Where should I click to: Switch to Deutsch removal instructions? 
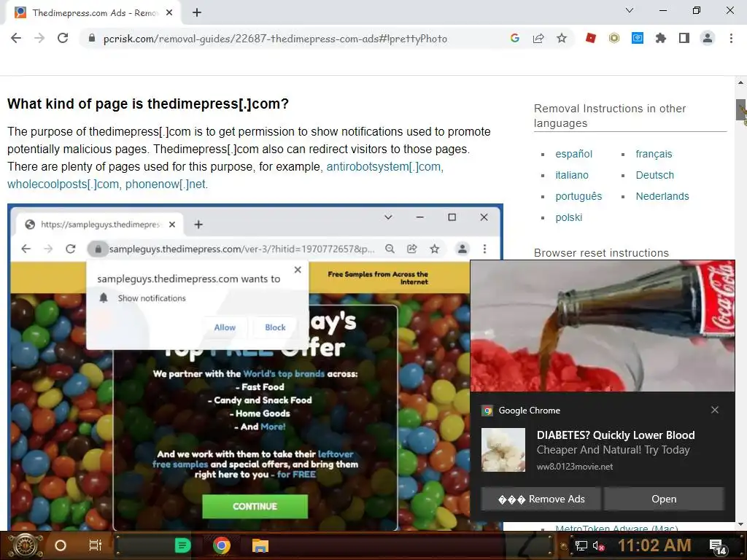(654, 175)
